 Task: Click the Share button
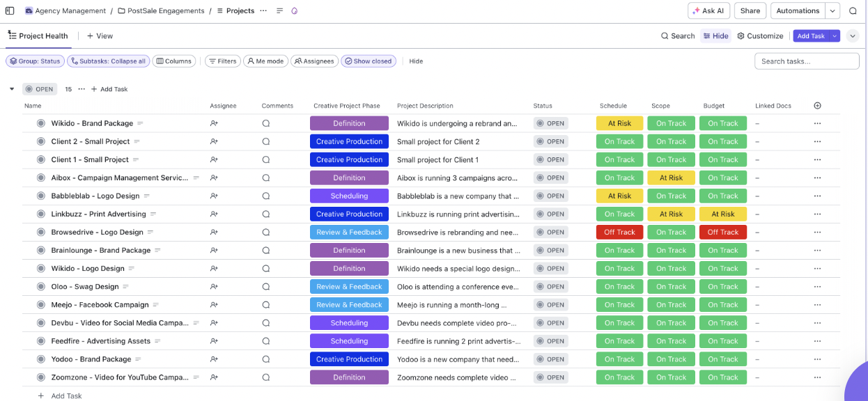pos(750,10)
